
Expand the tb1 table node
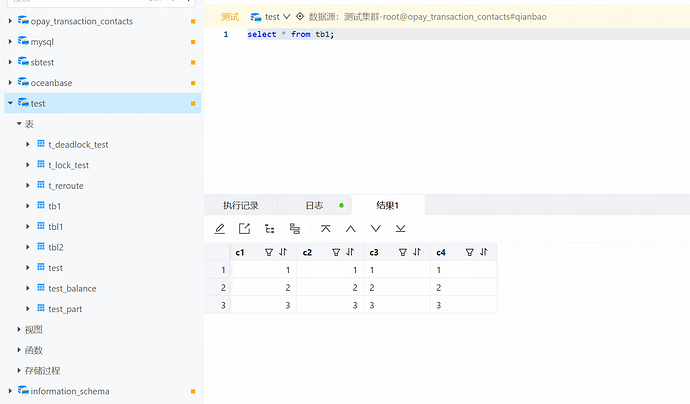(x=28, y=206)
